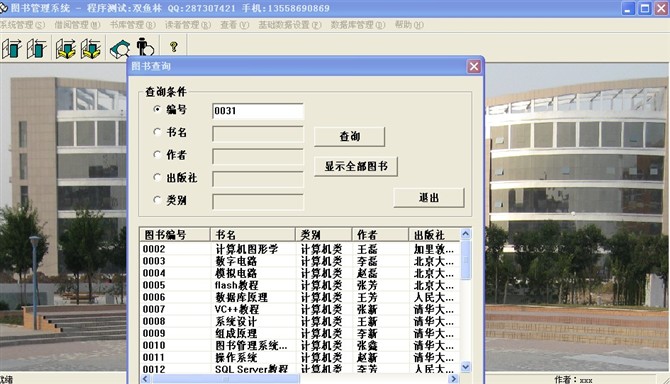Click the first yellow open-book toolbar icon
This screenshot has width=670, height=384.
click(x=66, y=48)
